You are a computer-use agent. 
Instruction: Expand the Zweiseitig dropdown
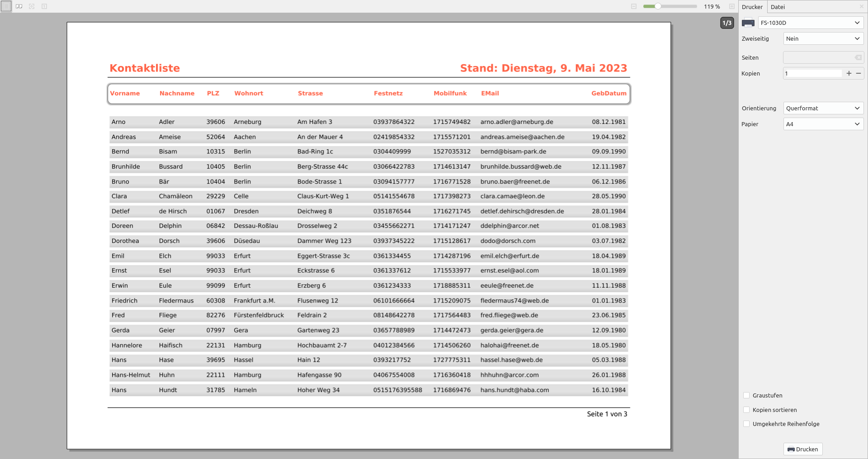click(823, 38)
